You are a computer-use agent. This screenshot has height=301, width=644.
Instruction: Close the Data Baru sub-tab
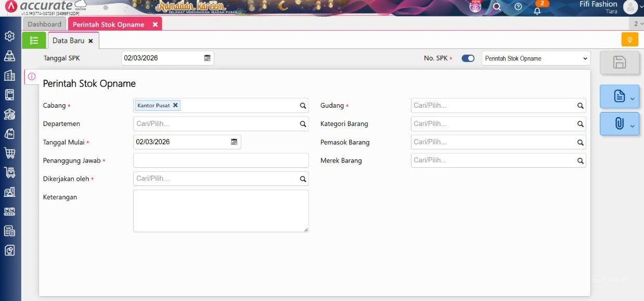(91, 41)
